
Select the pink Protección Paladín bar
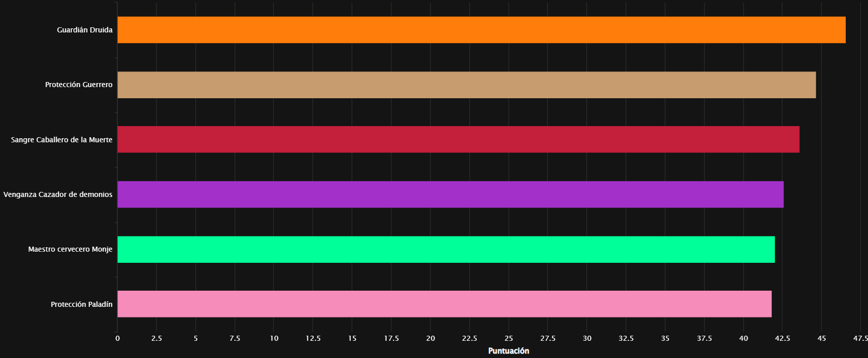click(x=444, y=304)
